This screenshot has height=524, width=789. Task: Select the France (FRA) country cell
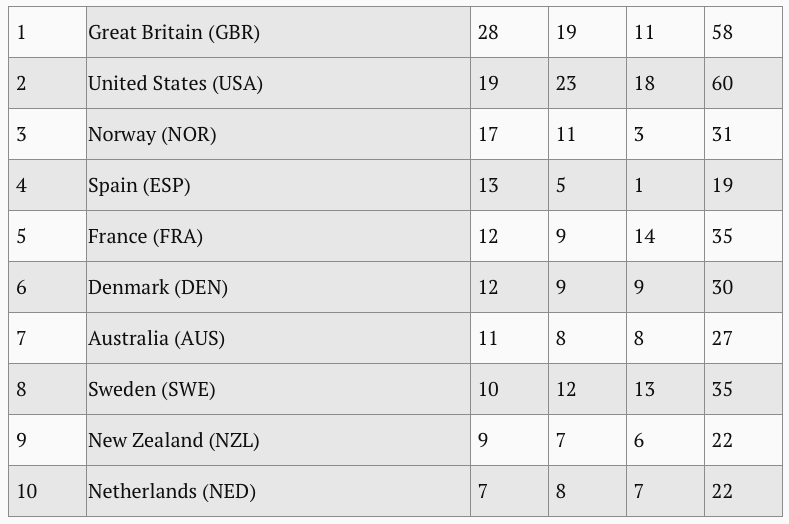278,236
